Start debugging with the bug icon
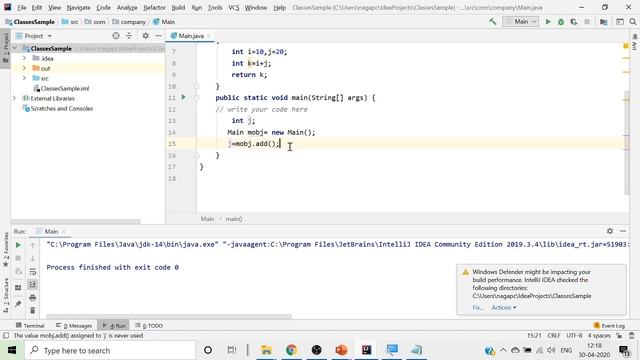 click(x=561, y=22)
